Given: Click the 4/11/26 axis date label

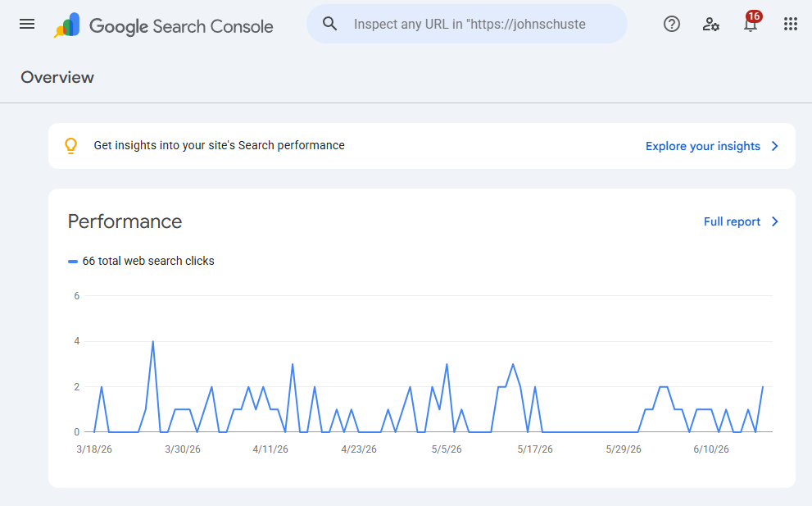Looking at the screenshot, I should pos(270,449).
